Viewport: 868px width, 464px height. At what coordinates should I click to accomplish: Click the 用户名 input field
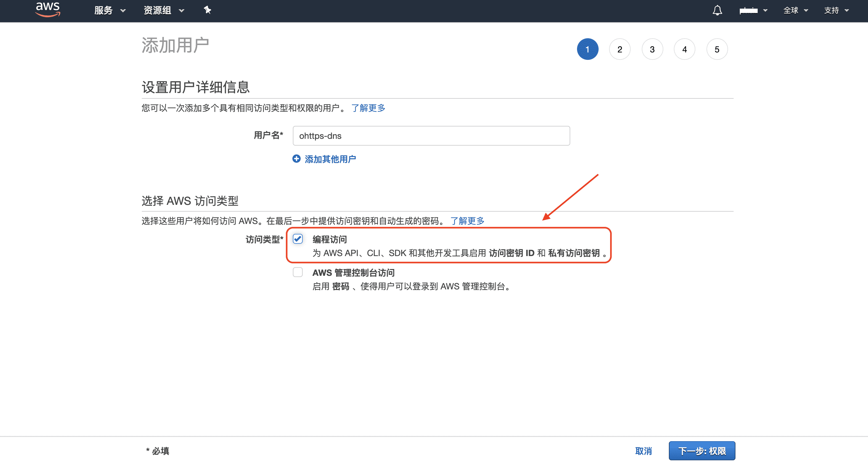(x=431, y=135)
